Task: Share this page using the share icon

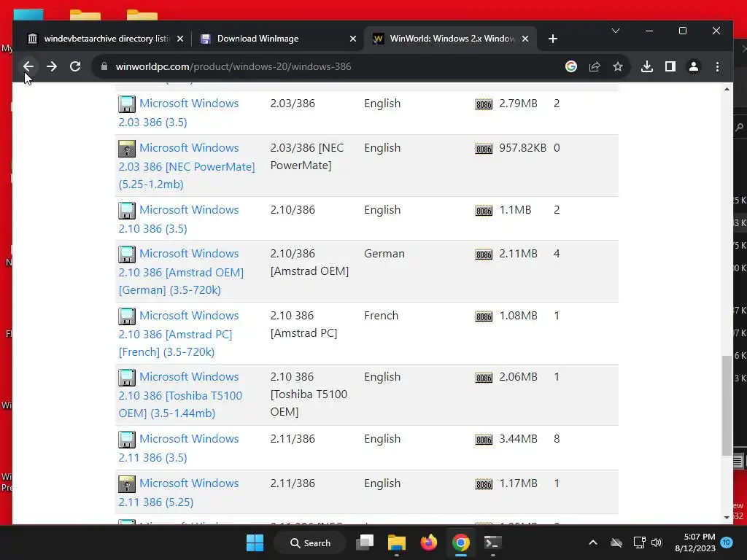Action: click(x=595, y=66)
